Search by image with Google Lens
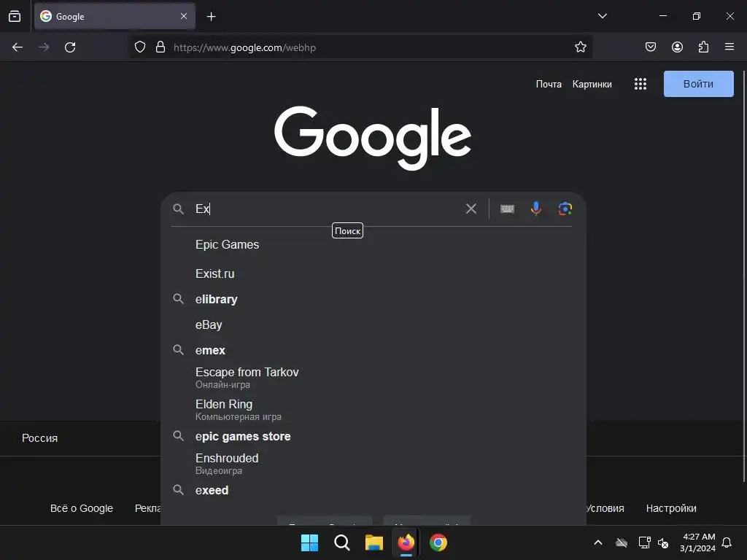 [x=565, y=209]
